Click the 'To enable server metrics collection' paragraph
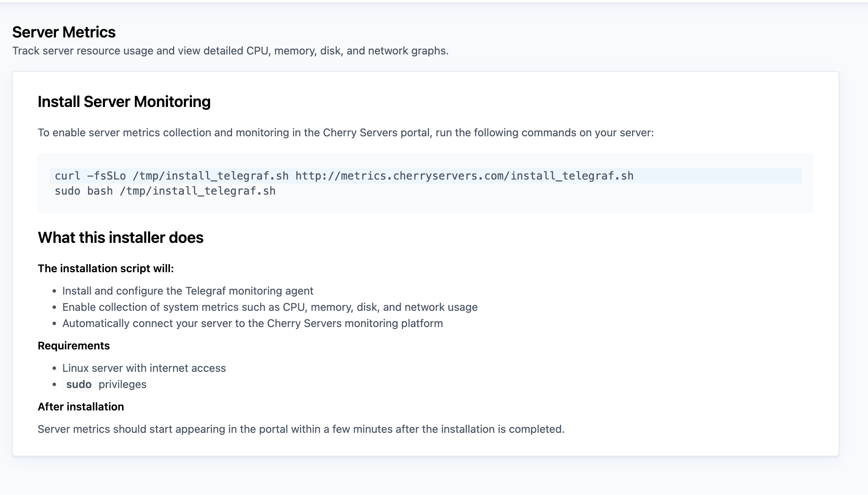Screen dimensions: 868x495 (x=346, y=133)
